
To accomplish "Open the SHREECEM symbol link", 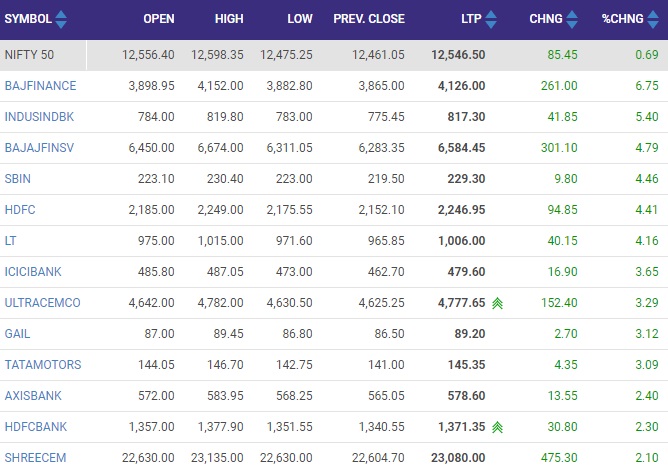I will point(35,458).
